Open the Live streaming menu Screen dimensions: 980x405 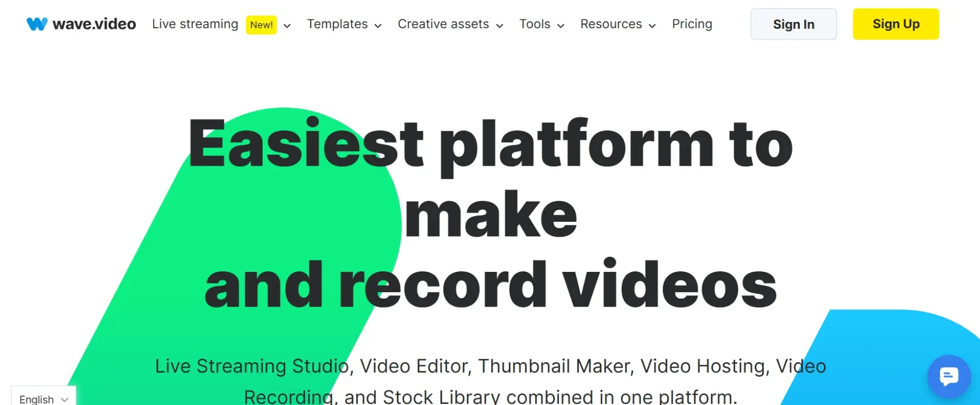195,24
